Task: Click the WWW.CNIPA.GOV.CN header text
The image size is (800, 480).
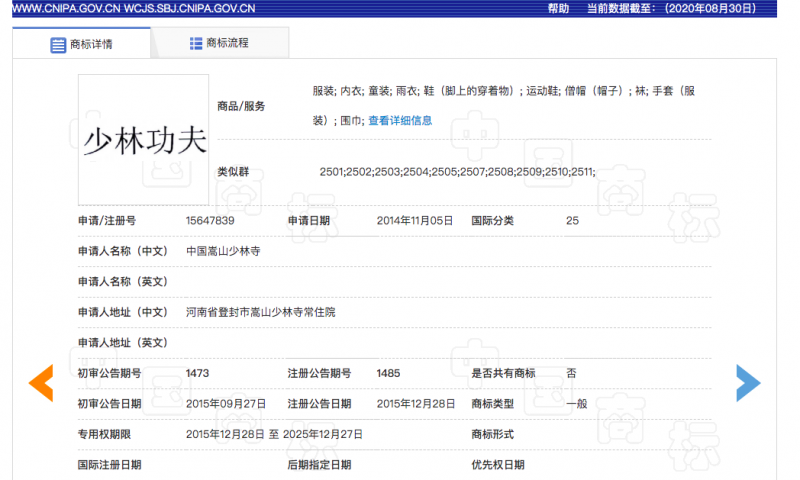Action: [x=67, y=9]
